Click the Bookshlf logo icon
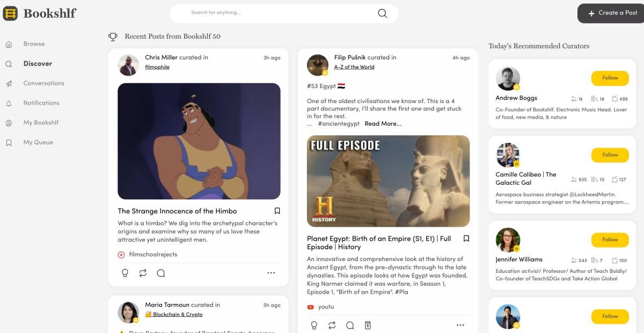Viewport: 644px width, 333px height. pyautogui.click(x=10, y=13)
